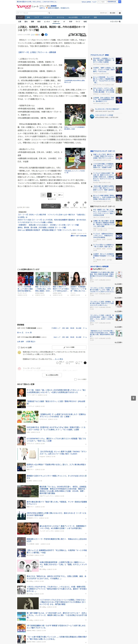Viewport: 138px width, 644px height.
Task: Click the article comment count bubble 12
Action: click(33, 35)
